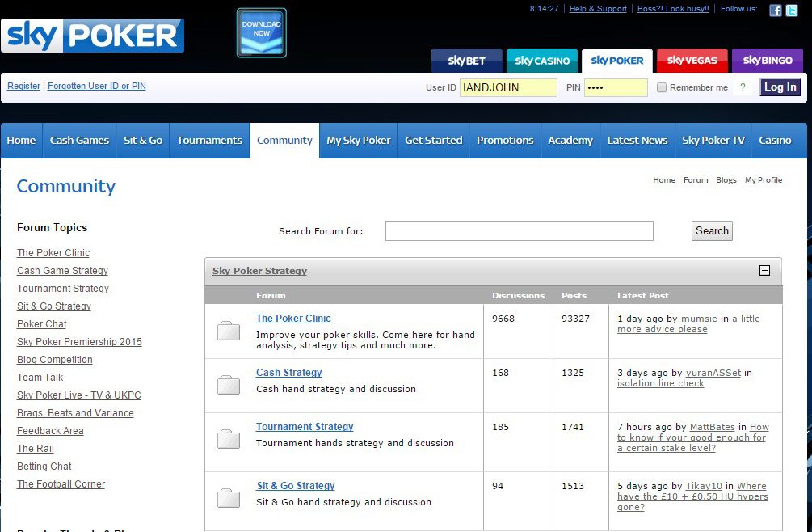Viewport: 812px width, 532px height.
Task: Open Team Talk sidebar topic
Action: tap(40, 377)
